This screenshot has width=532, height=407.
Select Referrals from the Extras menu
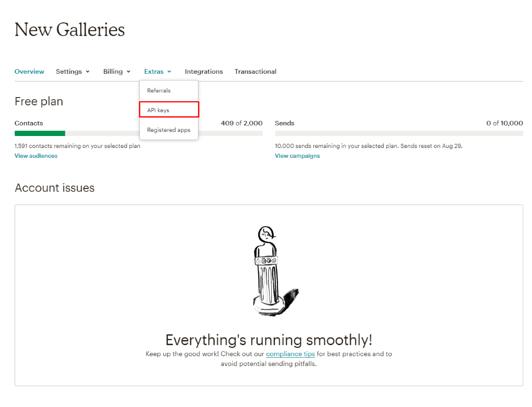[158, 90]
